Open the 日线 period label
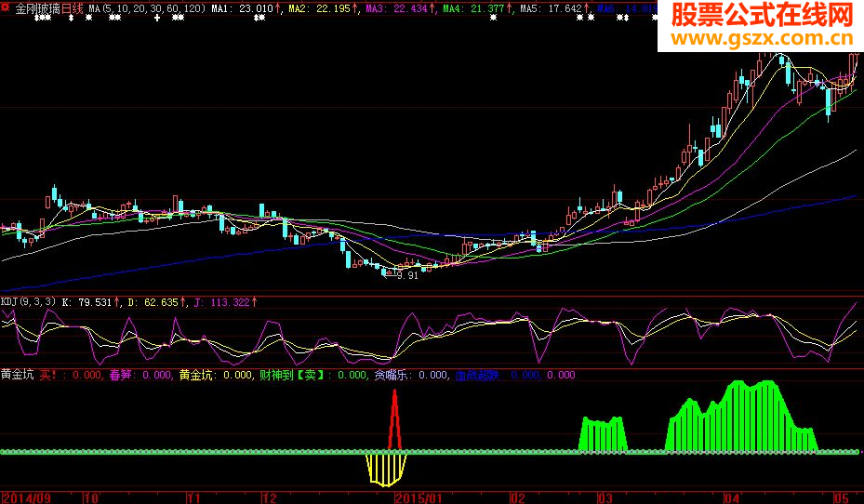The height and width of the screenshot is (504, 864). [73, 8]
